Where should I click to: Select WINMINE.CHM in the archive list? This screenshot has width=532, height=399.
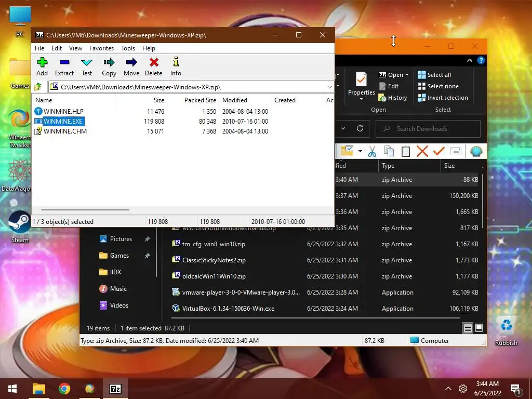point(65,131)
